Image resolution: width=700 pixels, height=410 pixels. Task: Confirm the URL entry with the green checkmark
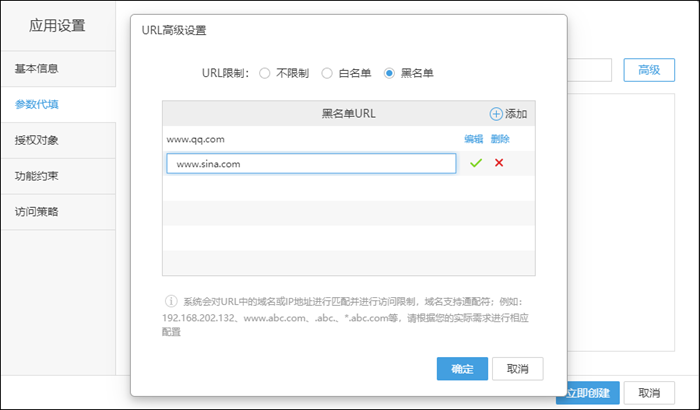click(x=476, y=163)
